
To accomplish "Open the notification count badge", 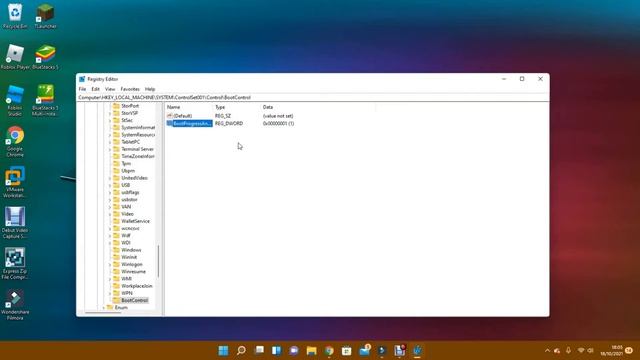I will click(x=629, y=350).
